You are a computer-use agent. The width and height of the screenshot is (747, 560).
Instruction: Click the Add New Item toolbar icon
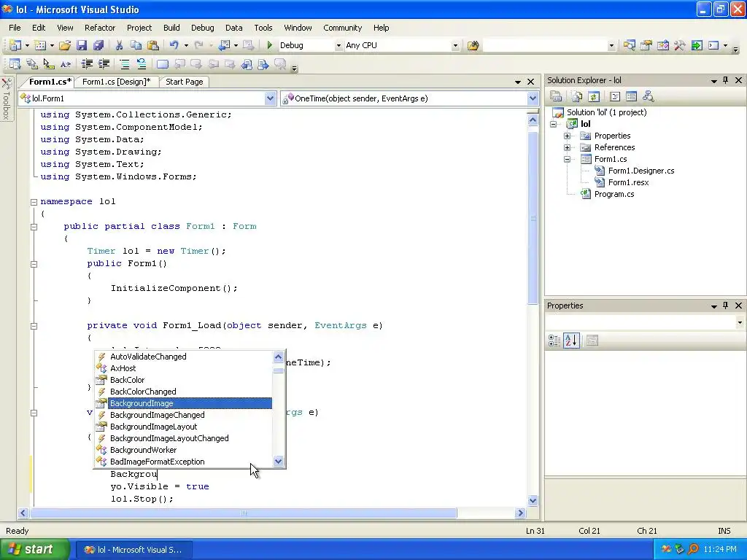click(x=41, y=45)
